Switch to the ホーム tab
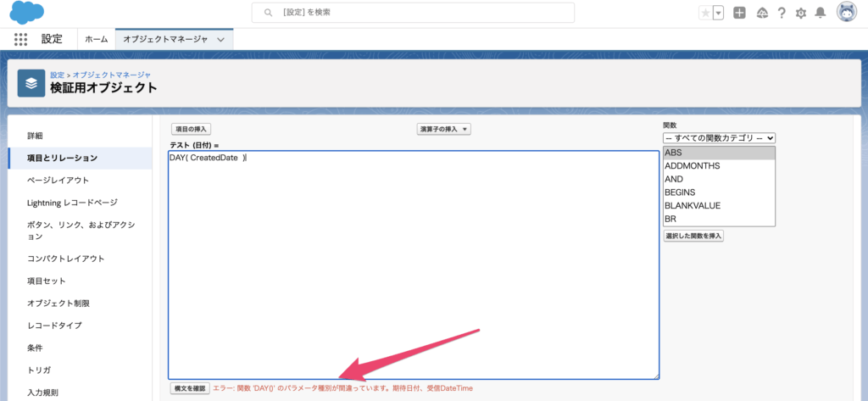This screenshot has width=868, height=401. (97, 39)
